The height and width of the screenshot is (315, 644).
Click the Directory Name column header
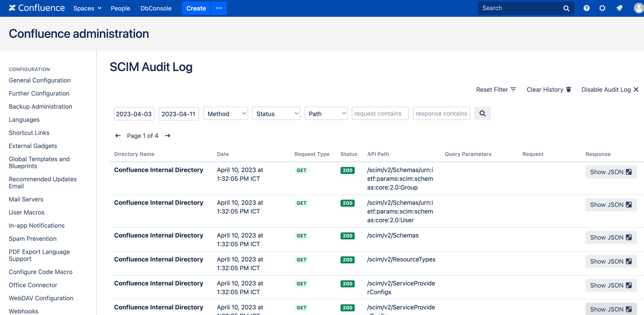pyautogui.click(x=134, y=154)
